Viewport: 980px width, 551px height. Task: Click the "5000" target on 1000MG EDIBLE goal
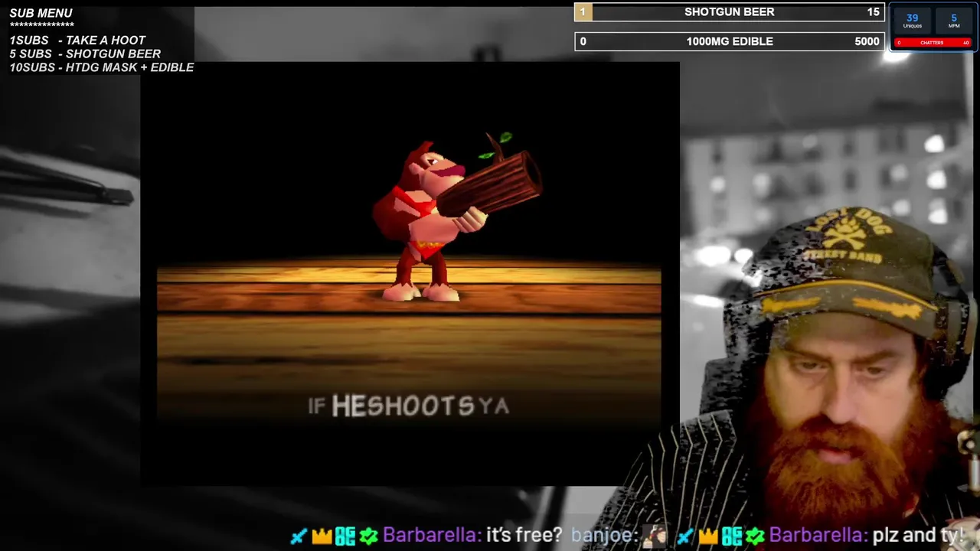(867, 41)
